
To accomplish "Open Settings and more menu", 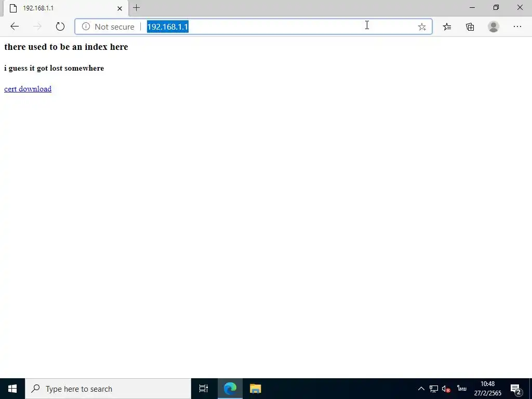I will coord(517,26).
